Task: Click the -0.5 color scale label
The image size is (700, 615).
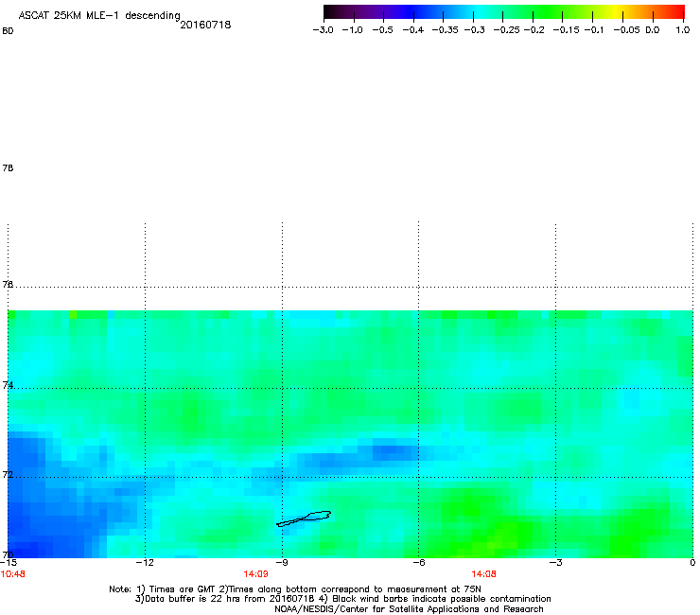Action: click(382, 30)
